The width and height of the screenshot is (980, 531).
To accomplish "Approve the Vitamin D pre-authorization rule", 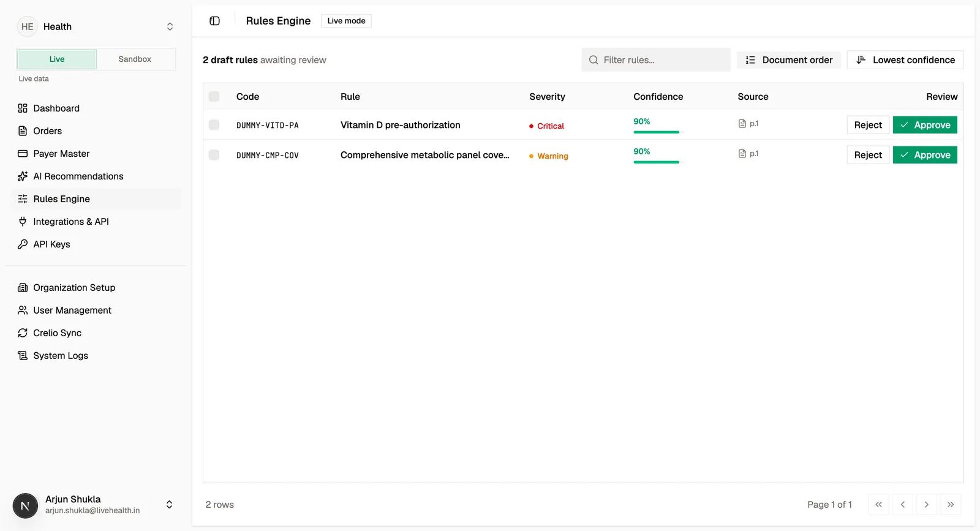I will [925, 125].
